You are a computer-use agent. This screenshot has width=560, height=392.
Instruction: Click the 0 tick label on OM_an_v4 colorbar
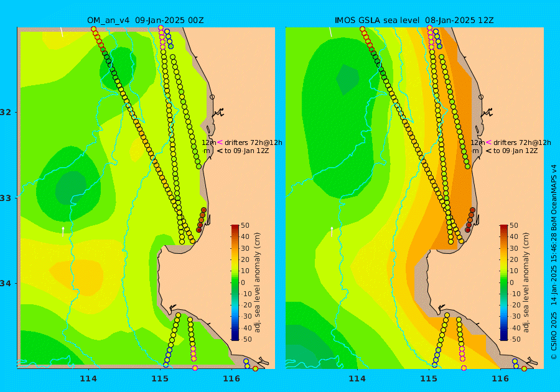click(x=243, y=282)
